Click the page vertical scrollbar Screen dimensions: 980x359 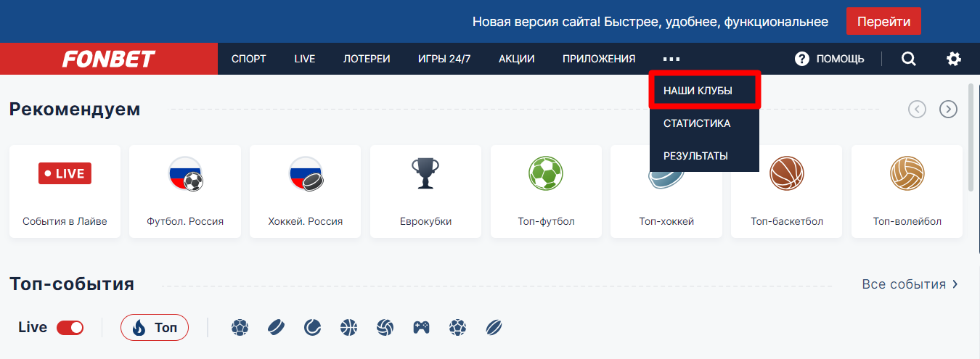pyautogui.click(x=971, y=138)
